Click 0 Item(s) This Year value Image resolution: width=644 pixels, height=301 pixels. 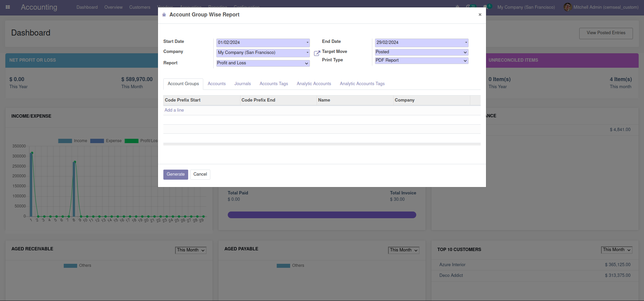499,79
